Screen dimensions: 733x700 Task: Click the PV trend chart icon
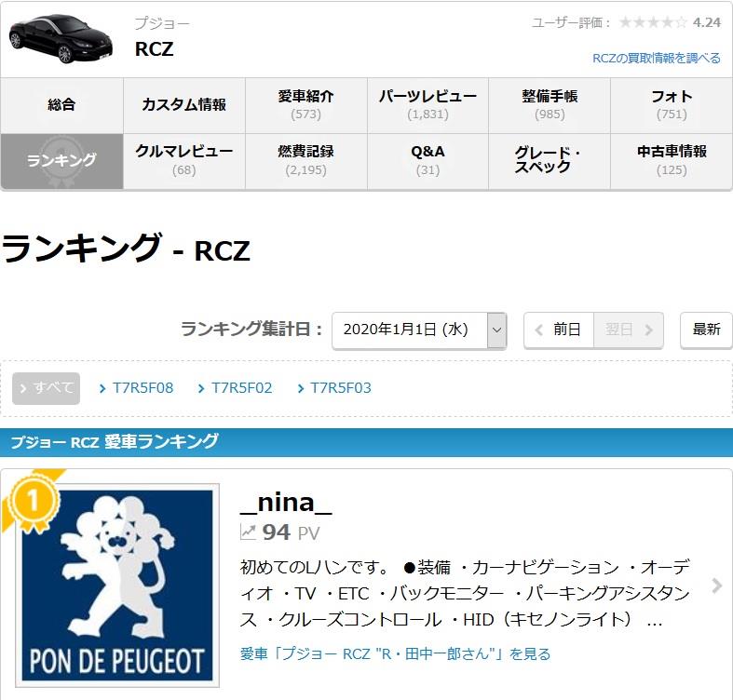pos(248,532)
